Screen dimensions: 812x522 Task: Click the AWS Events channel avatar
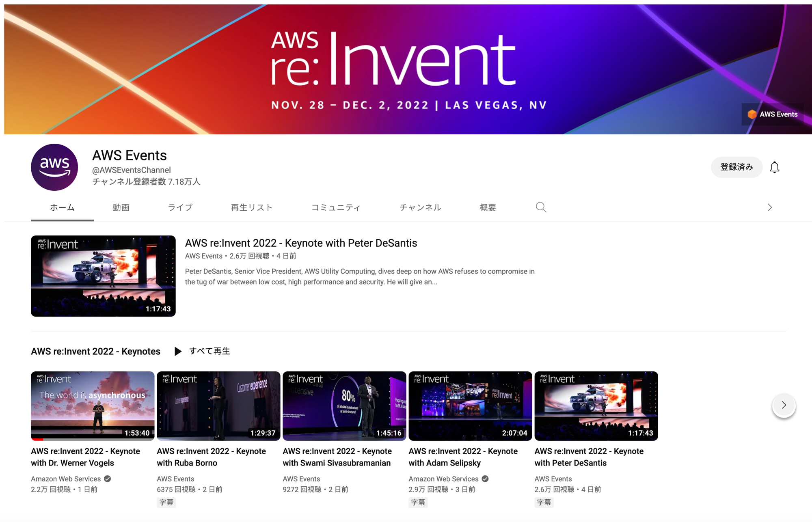click(x=54, y=167)
